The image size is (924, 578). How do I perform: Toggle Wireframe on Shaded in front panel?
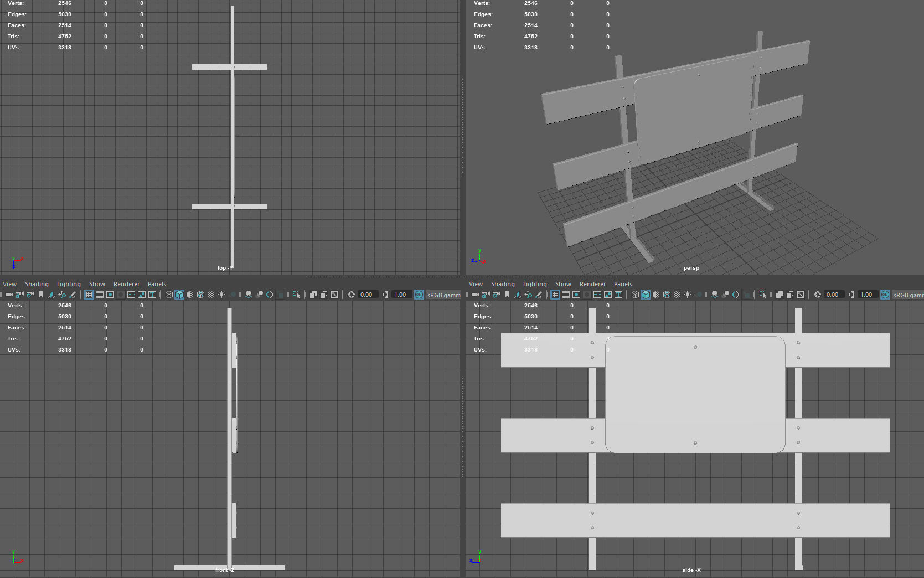point(200,295)
